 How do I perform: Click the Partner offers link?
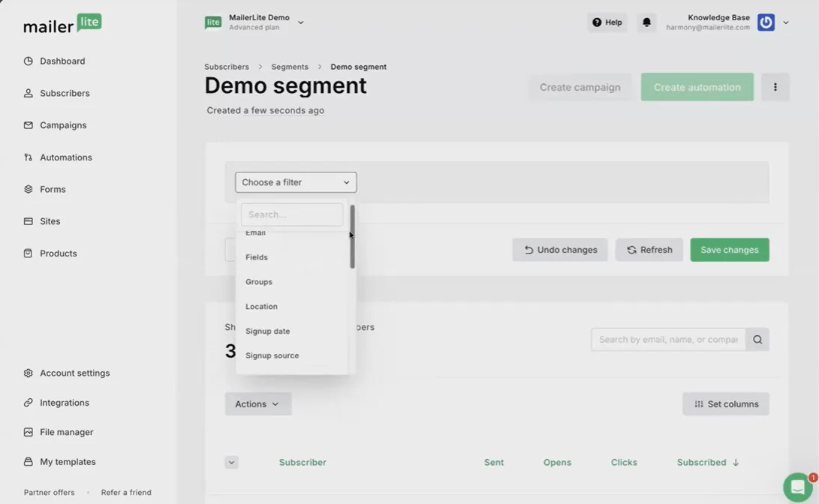click(49, 493)
